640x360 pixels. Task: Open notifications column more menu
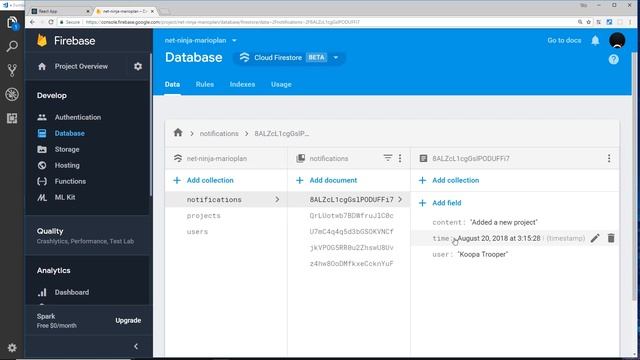click(x=400, y=158)
